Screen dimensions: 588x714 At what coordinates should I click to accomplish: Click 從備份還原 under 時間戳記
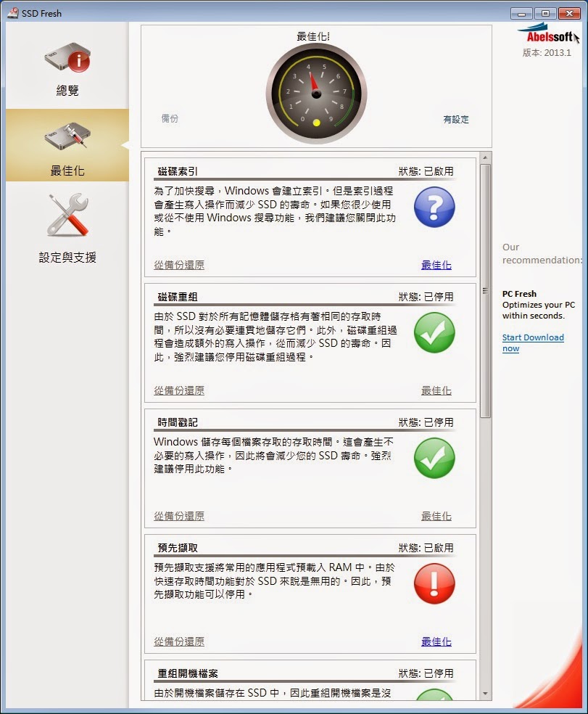click(x=179, y=517)
